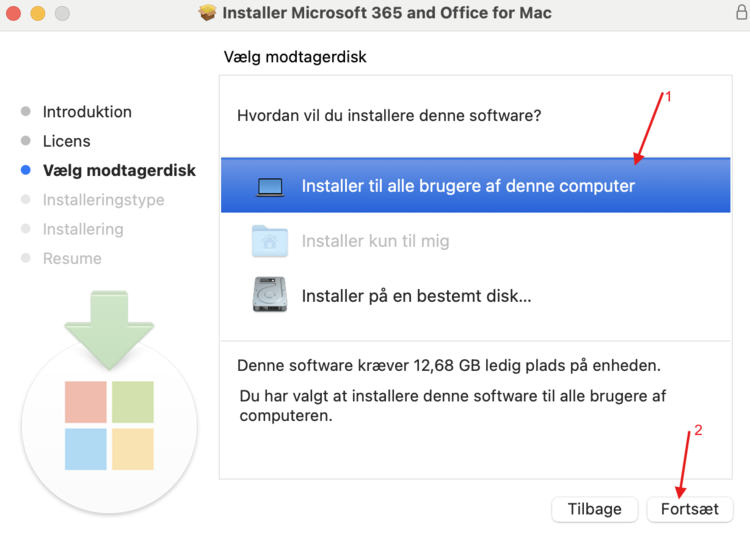Click the lock icon in the title bar
This screenshot has width=750, height=534.
[x=741, y=13]
